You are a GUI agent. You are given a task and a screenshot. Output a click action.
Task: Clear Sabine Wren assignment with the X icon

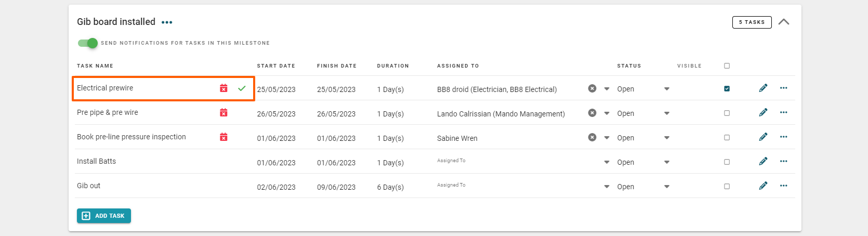tap(592, 137)
